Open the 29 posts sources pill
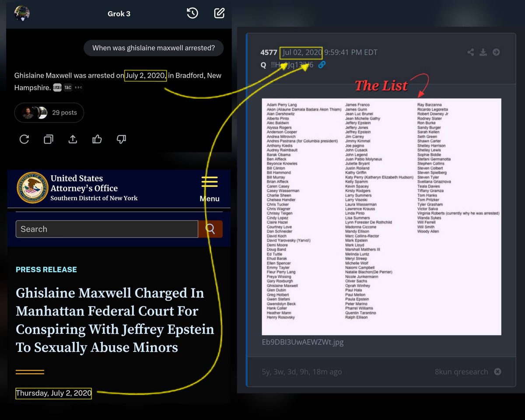Screen dimensions: 525x420 [x=49, y=112]
